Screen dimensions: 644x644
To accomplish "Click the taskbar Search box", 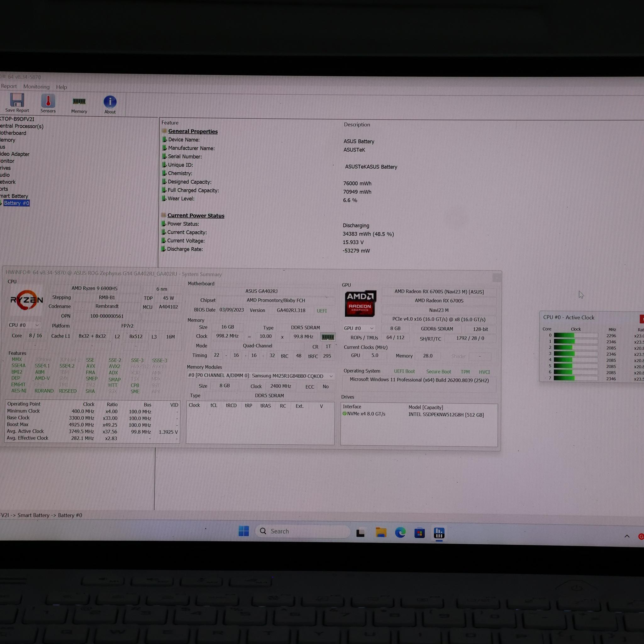I will click(x=302, y=531).
